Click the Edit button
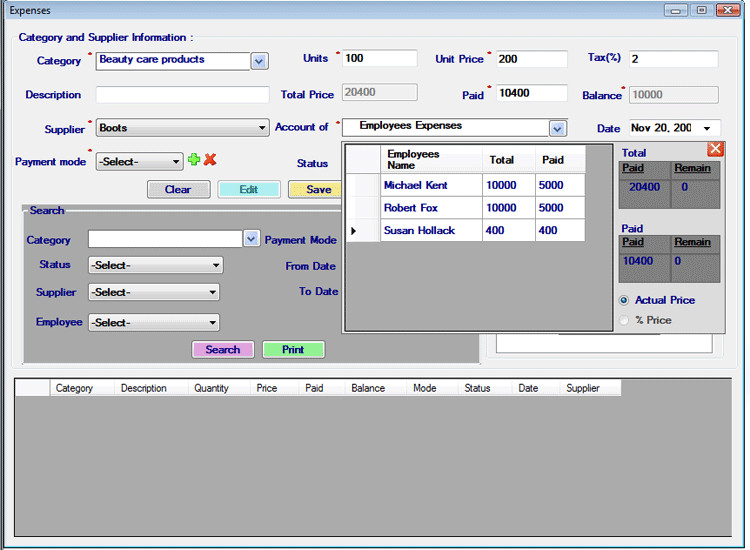The width and height of the screenshot is (750, 550). coord(249,189)
